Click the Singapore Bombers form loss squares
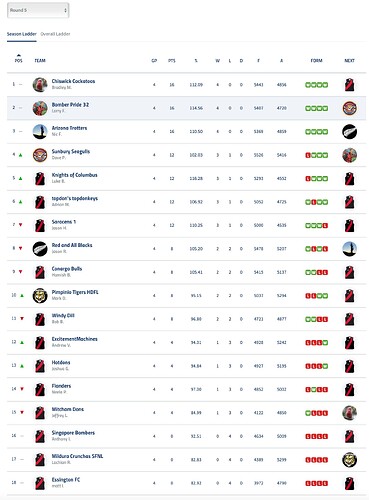369x500 pixels. click(317, 436)
